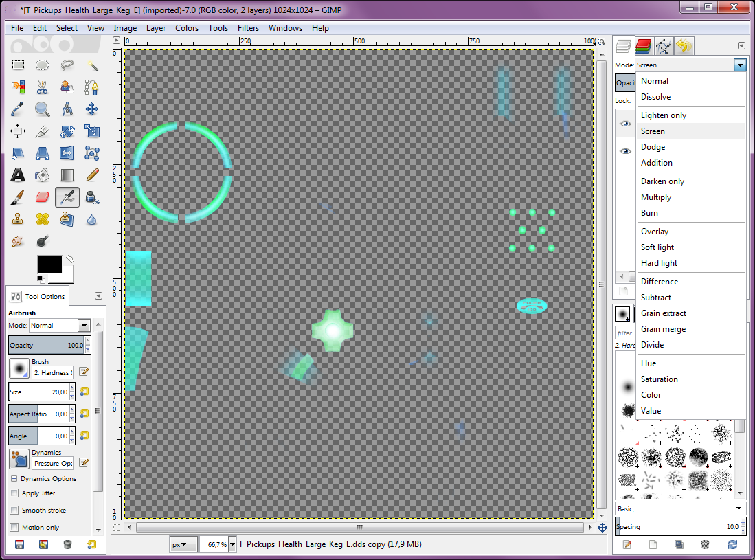The image size is (755, 560).
Task: Tick the Smooth stroke checkbox
Action: point(14,511)
